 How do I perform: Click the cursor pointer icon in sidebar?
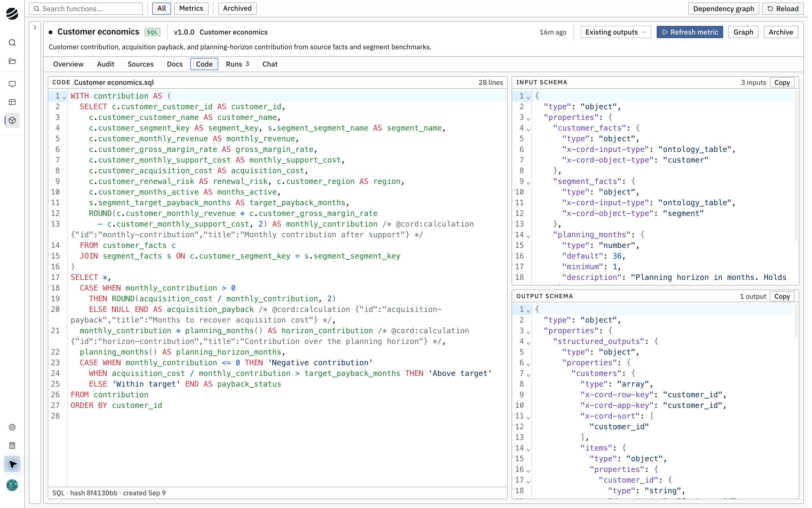[x=12, y=464]
